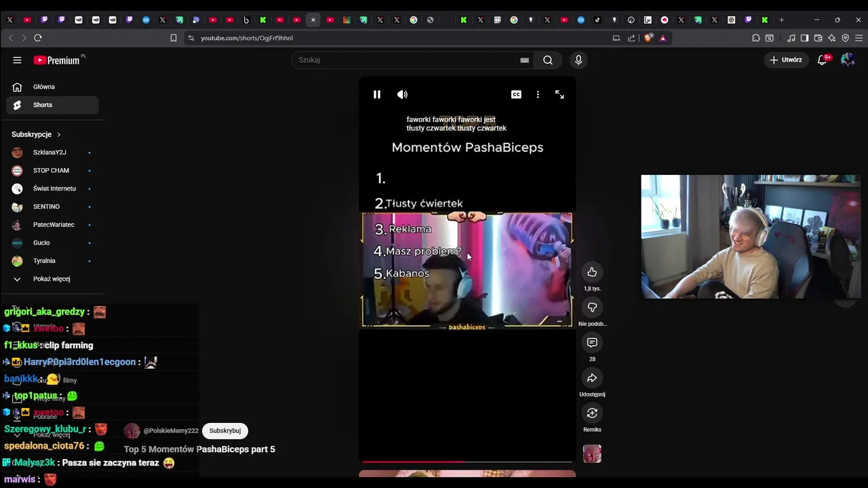Open tab search icon in toolbar

click(x=770, y=38)
